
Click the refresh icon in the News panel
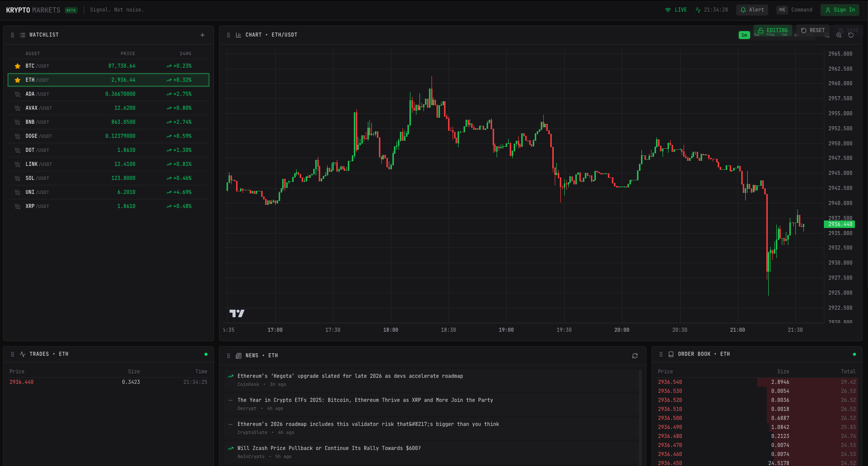pyautogui.click(x=635, y=356)
